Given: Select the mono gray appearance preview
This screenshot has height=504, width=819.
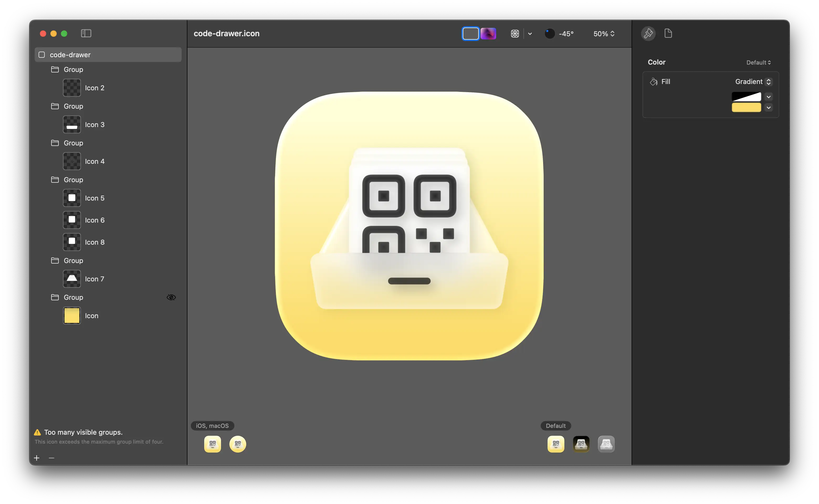Looking at the screenshot, I should tap(606, 444).
